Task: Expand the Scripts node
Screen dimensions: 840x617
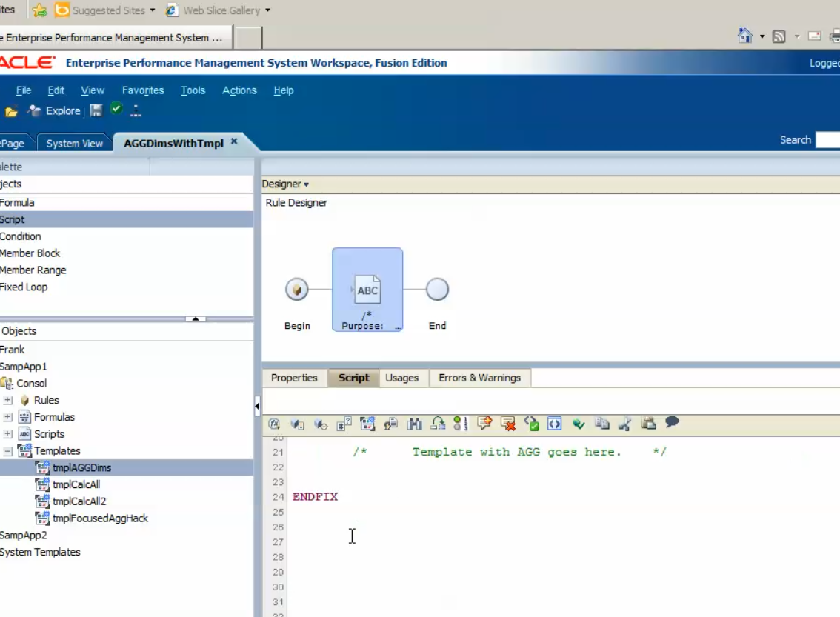Action: coord(7,434)
